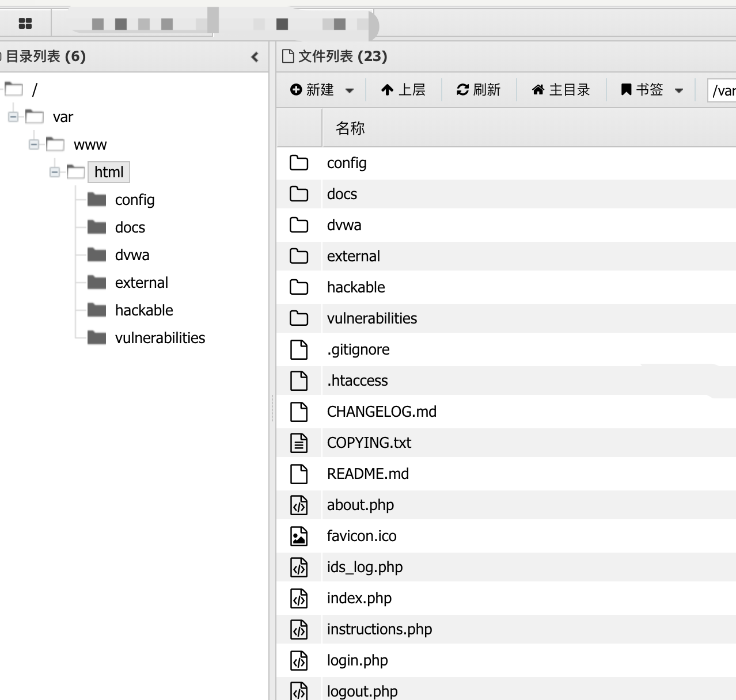Viewport: 736px width, 700px height.
Task: Collapse the directory list panel arrow
Action: (255, 57)
